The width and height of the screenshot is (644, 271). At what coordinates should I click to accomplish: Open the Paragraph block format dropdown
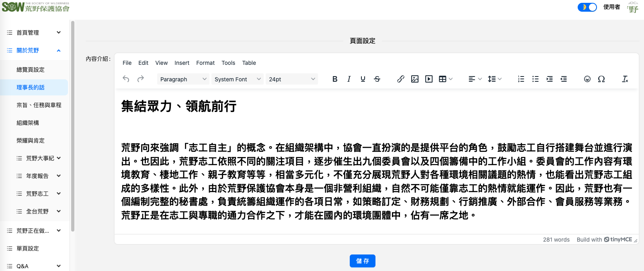[183, 79]
